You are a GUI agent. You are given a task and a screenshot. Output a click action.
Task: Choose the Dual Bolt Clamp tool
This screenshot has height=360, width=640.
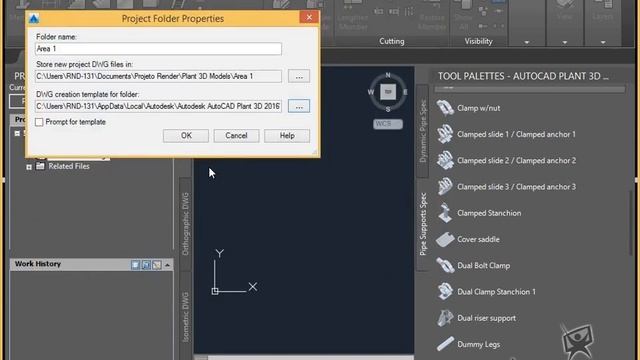473,266
